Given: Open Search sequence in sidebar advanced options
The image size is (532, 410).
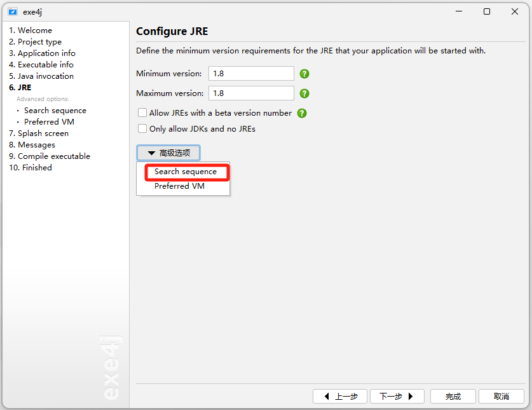Looking at the screenshot, I should [55, 111].
